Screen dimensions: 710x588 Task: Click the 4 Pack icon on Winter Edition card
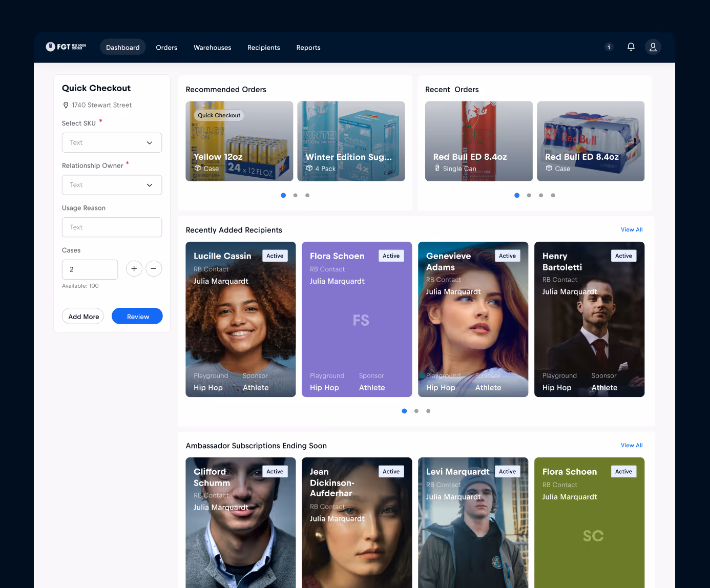[309, 169]
